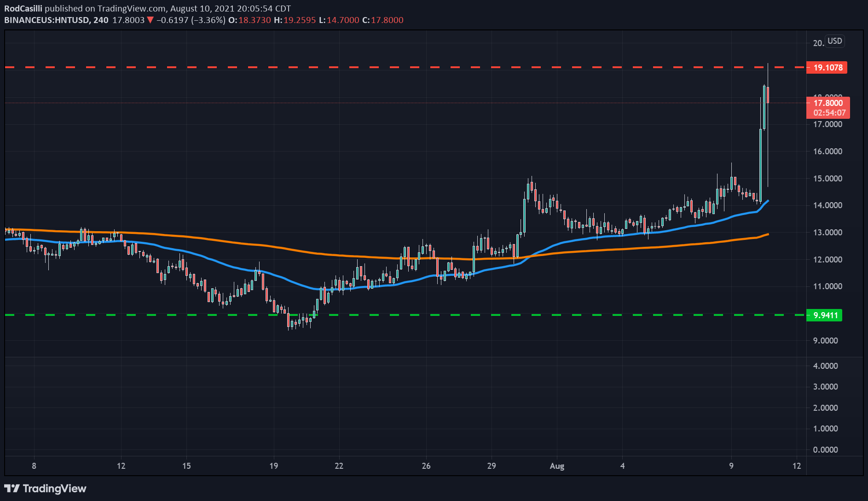Click the date label 19 on the time axis

click(x=273, y=466)
